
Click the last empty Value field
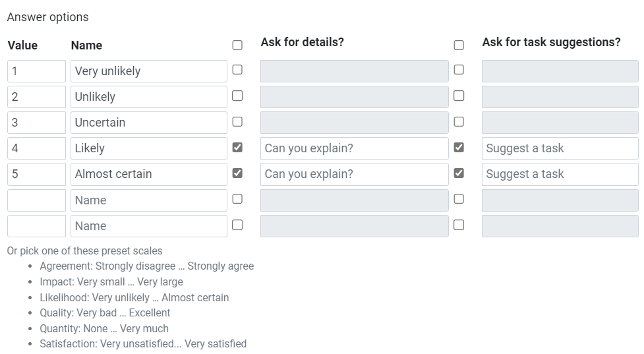tap(36, 226)
